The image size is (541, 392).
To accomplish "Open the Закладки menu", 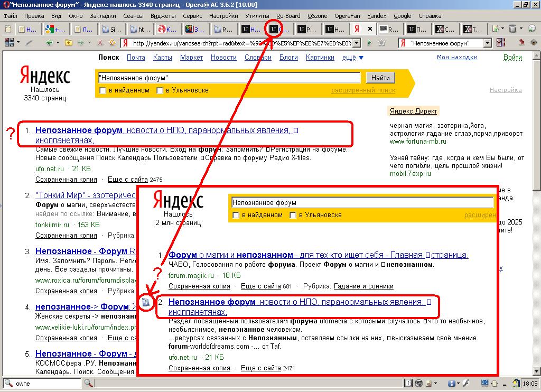I will tap(102, 16).
